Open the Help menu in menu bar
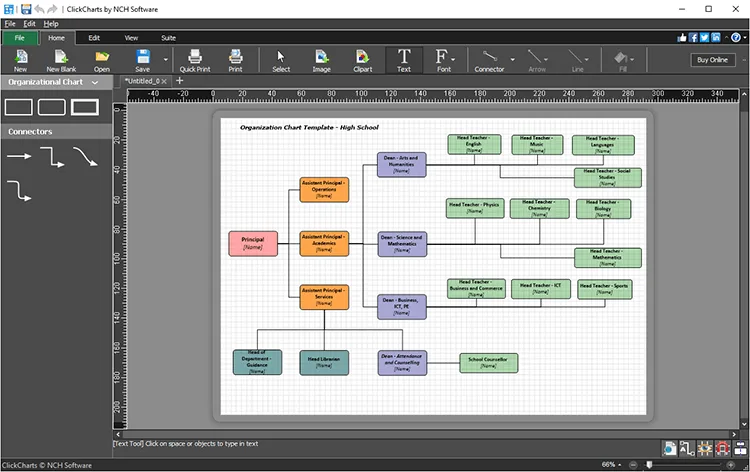The image size is (750, 472). (x=51, y=23)
